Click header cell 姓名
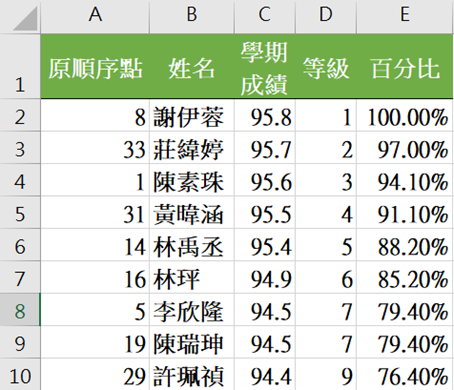Screen dimensions: 454x390 click(192, 66)
